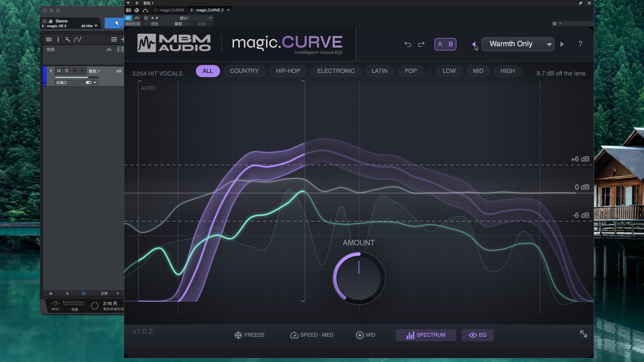Toggle the EQ curve visibility
The image size is (644, 362).
[x=478, y=335]
